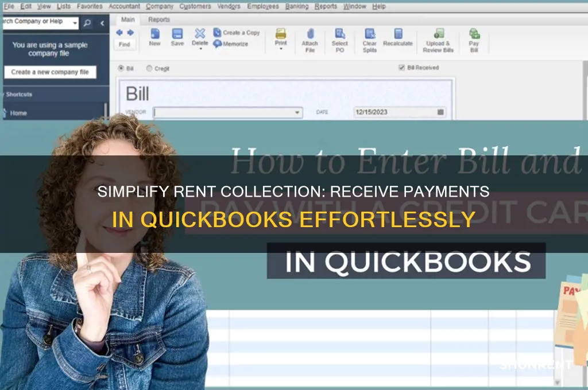The image size is (588, 390).
Task: Create a Copy of the bill
Action: coord(237,33)
